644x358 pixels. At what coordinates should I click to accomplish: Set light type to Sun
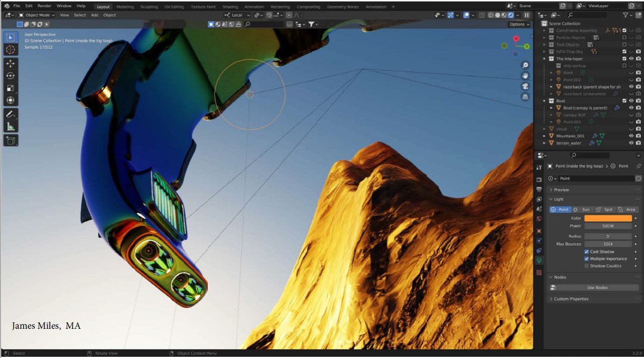coord(582,209)
